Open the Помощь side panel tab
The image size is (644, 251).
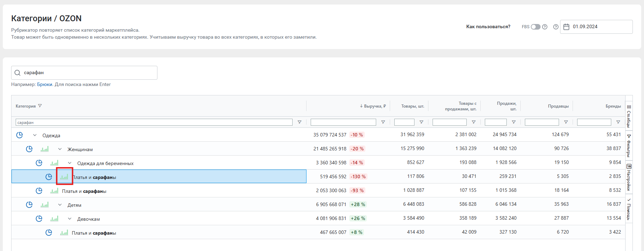click(x=629, y=209)
